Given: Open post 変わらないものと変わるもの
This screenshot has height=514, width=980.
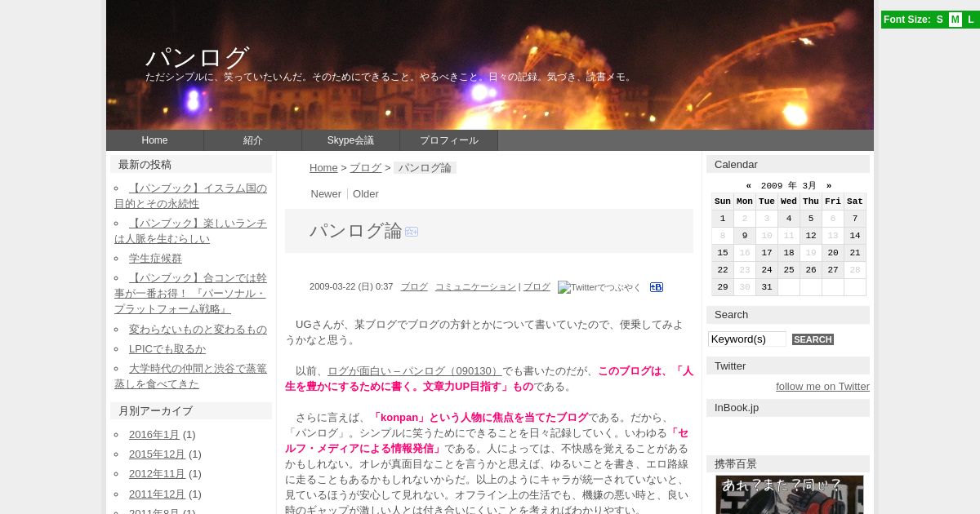Looking at the screenshot, I should (198, 329).
